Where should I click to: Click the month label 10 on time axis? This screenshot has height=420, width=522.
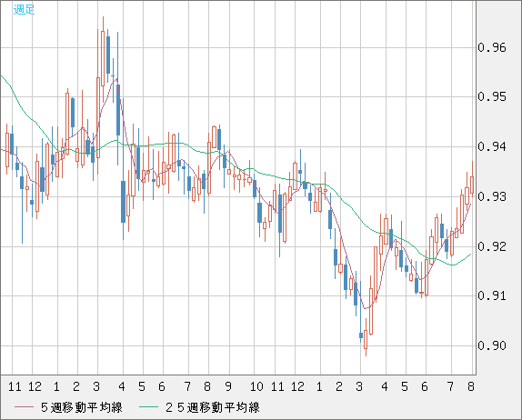point(256,386)
